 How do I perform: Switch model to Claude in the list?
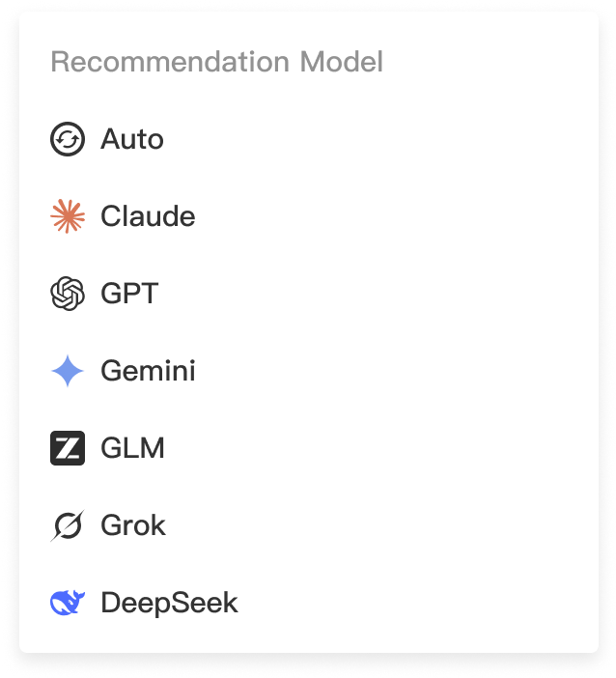tap(148, 216)
